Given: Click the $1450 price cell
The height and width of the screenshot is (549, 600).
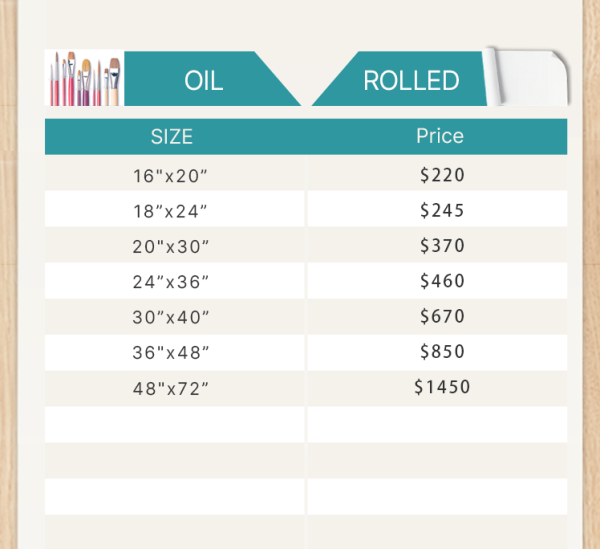Looking at the screenshot, I should click(x=442, y=387).
